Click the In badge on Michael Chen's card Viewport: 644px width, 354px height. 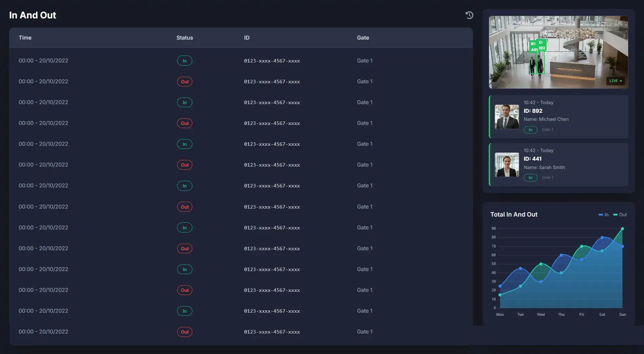point(530,130)
